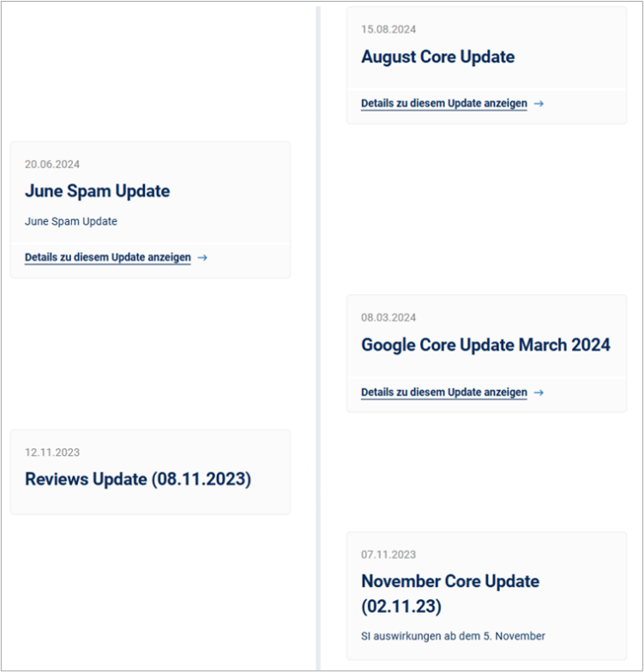
Task: Select the November Core Update (02.11.23) heading
Action: (450, 594)
